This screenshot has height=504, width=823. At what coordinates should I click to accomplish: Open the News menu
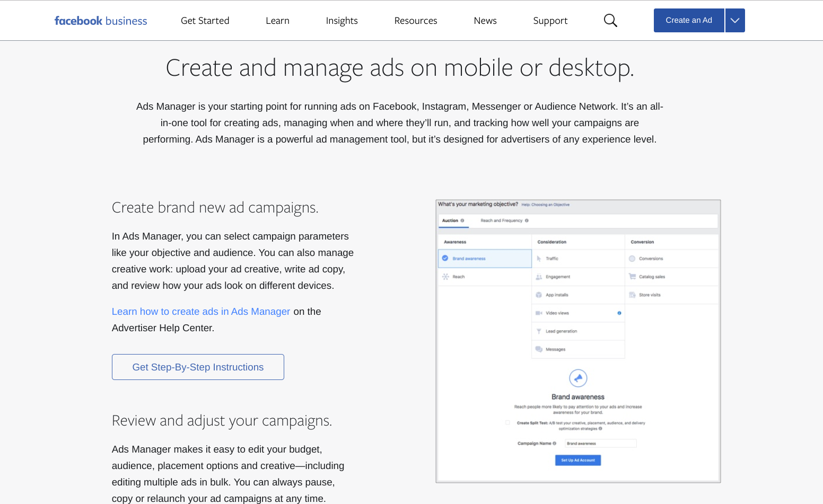485,21
